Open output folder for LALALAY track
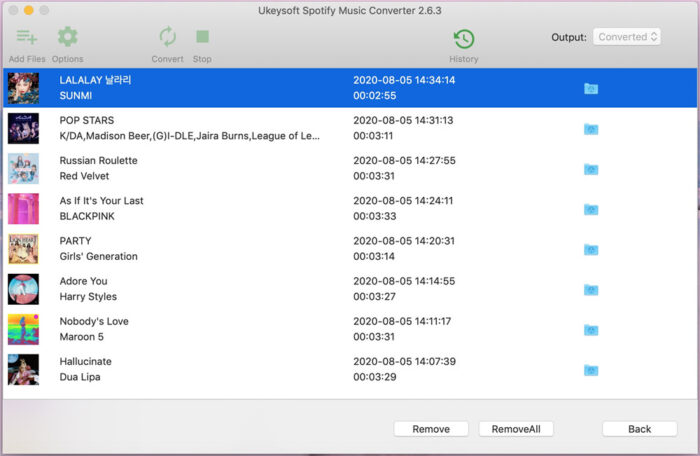 coord(591,88)
